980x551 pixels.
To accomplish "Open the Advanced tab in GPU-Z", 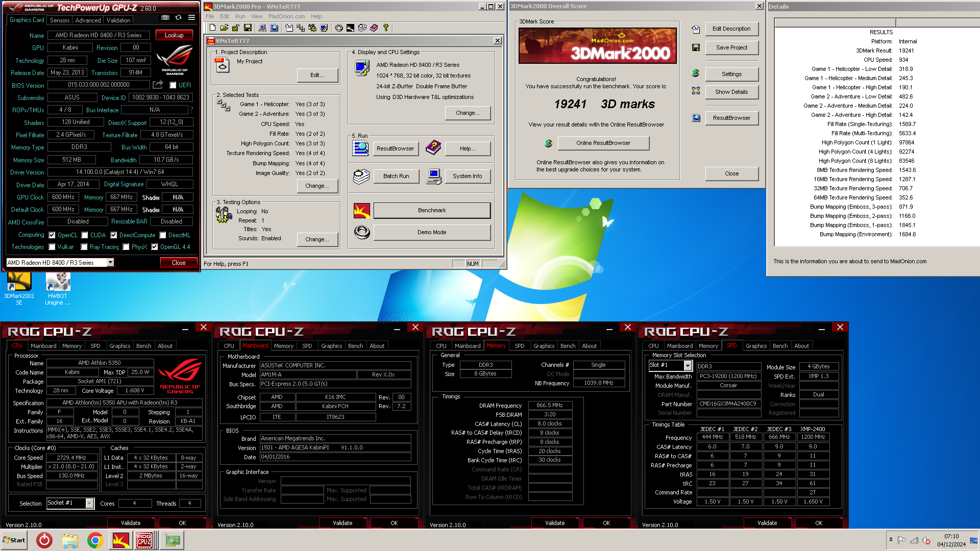I will (88, 20).
